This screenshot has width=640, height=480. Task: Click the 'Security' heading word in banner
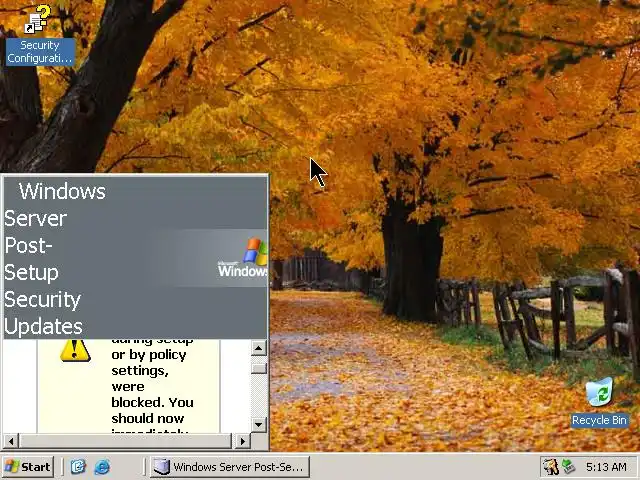(43, 300)
